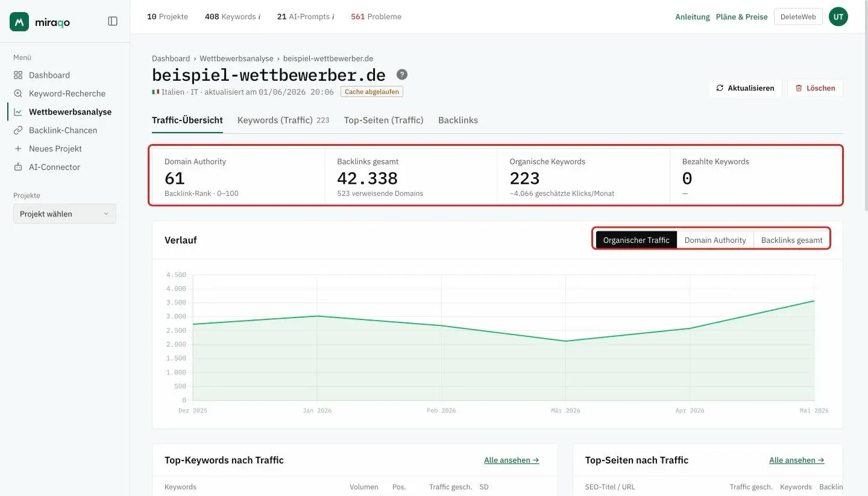Screen dimensions: 868x496
Task: Click the plus icon beside Neues Projekt
Action: pyautogui.click(x=18, y=149)
